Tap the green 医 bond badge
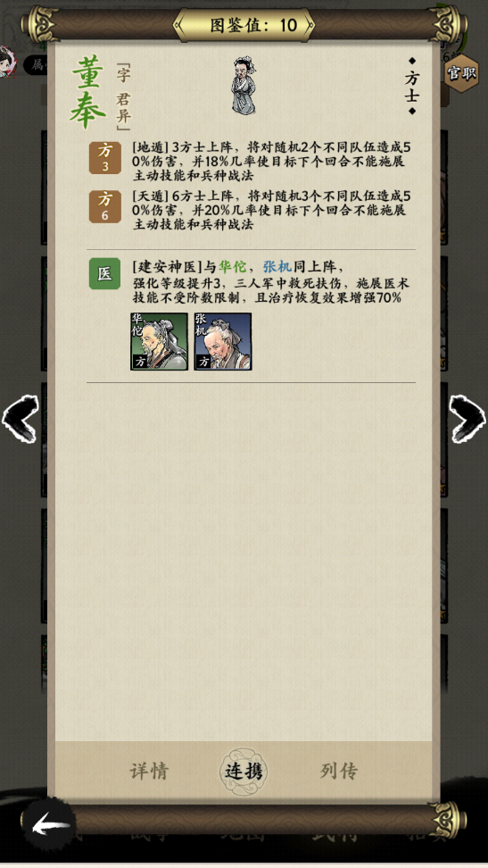The image size is (488, 868). click(104, 273)
